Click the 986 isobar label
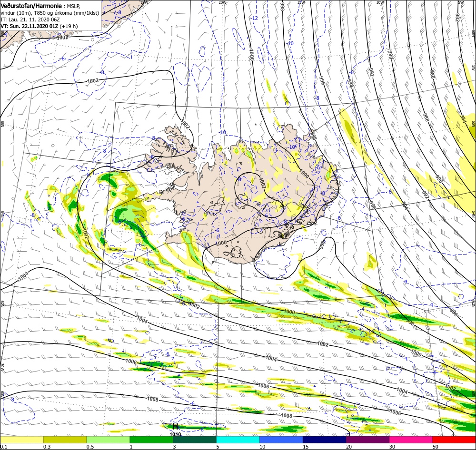 pos(432,74)
